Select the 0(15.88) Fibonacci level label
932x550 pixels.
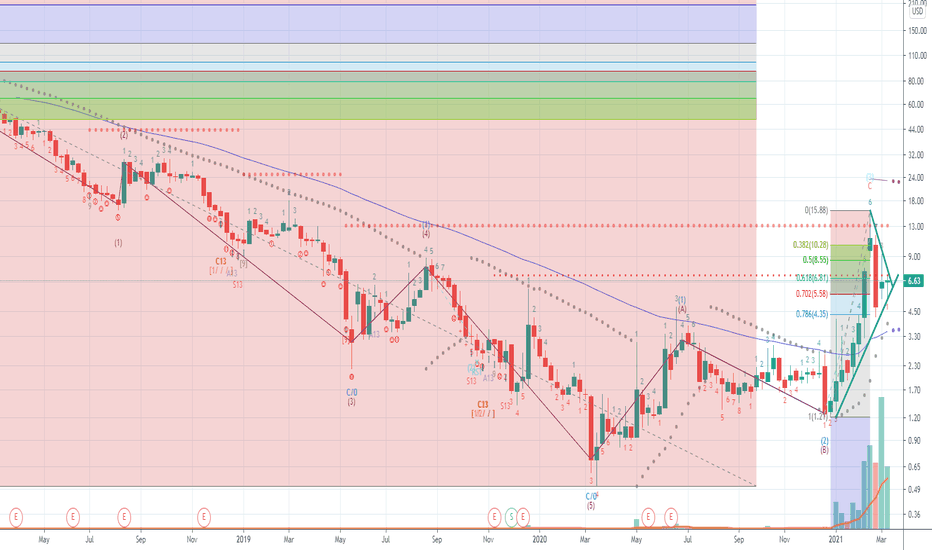816,210
